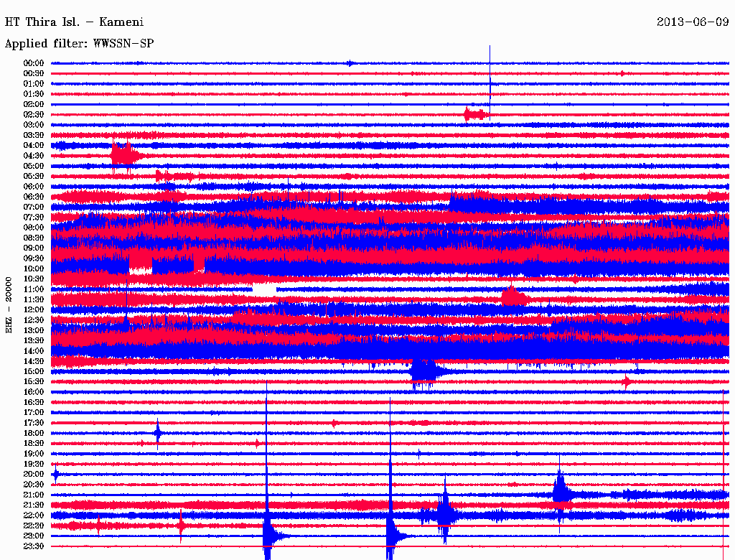Click the 15:30 time label

[x=34, y=381]
